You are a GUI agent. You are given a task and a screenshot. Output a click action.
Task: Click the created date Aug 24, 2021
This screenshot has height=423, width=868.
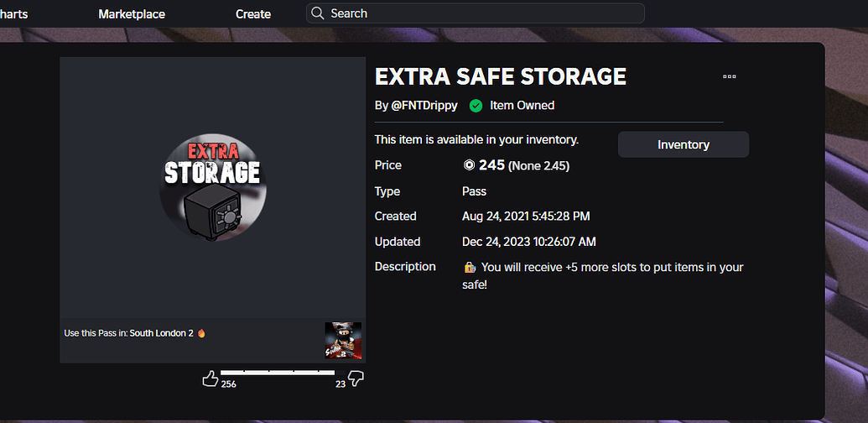click(x=526, y=216)
